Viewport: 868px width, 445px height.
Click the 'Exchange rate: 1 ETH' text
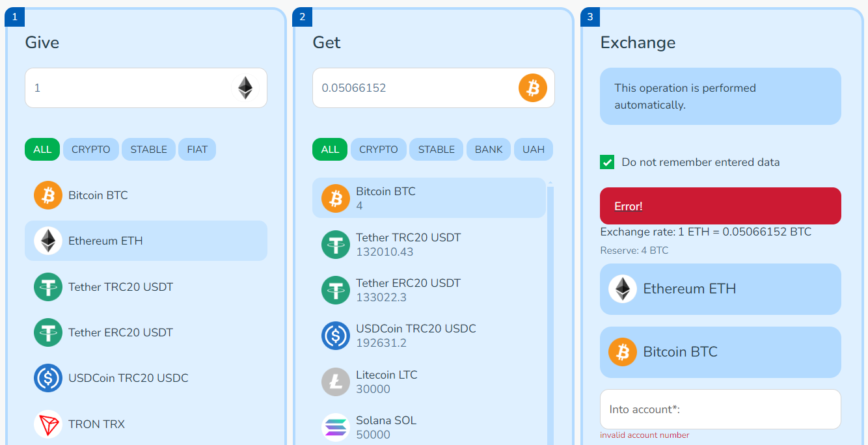[705, 232]
